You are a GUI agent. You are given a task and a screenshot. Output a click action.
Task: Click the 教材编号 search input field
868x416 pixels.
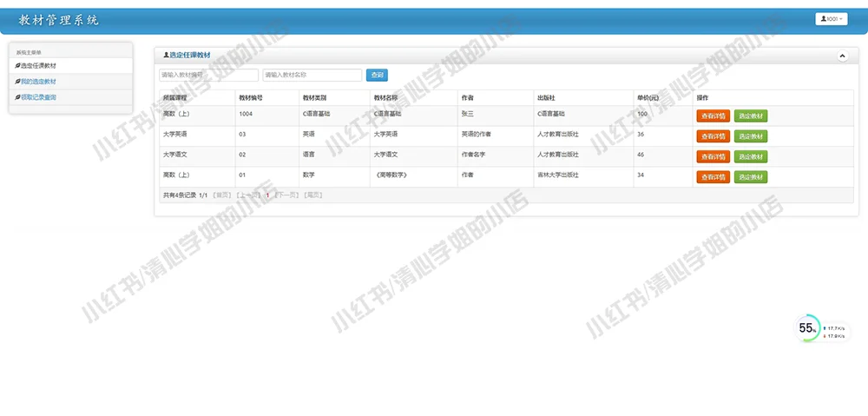(208, 75)
